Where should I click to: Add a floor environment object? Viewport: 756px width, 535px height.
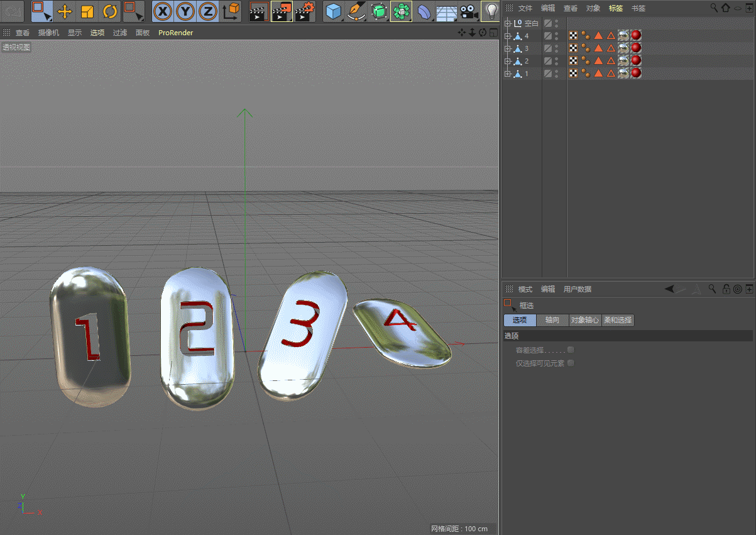pyautogui.click(x=446, y=12)
